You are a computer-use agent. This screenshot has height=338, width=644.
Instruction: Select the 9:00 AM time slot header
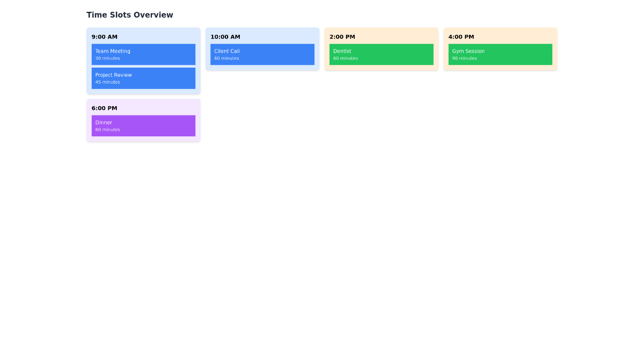tap(104, 36)
